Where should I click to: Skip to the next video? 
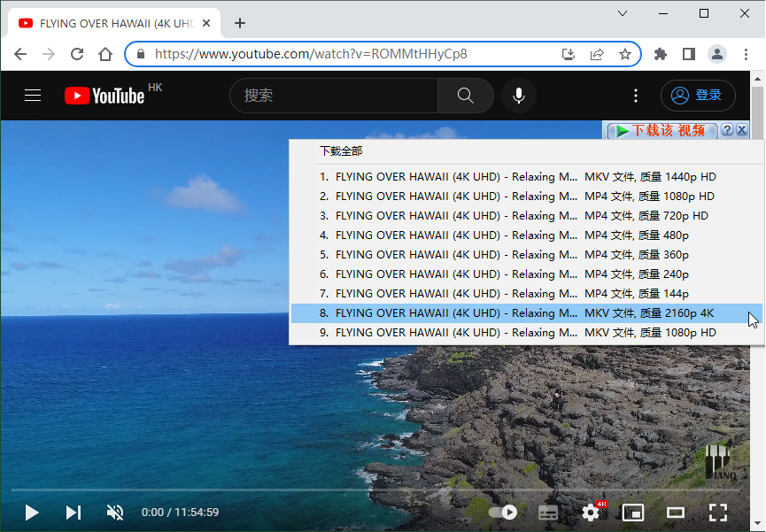(x=74, y=513)
